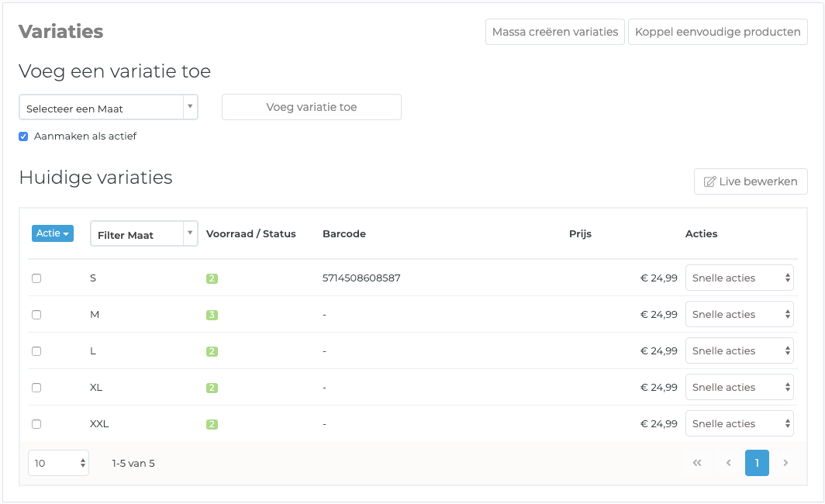Click the Barcode column header
This screenshot has height=504, width=825.
click(344, 233)
